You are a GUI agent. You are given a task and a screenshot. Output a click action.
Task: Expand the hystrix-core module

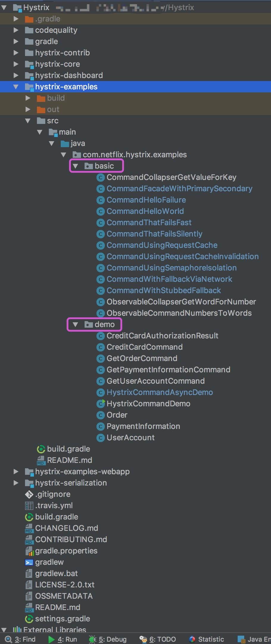[16, 64]
